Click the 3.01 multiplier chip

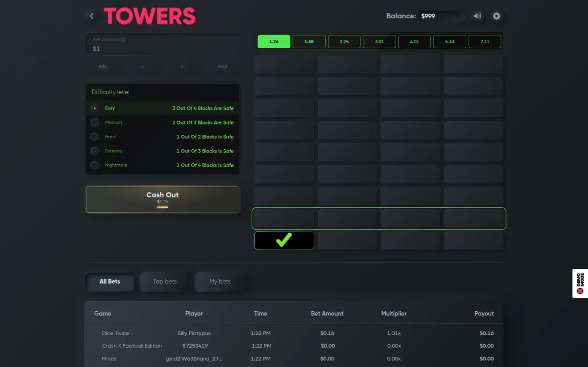[x=379, y=42]
